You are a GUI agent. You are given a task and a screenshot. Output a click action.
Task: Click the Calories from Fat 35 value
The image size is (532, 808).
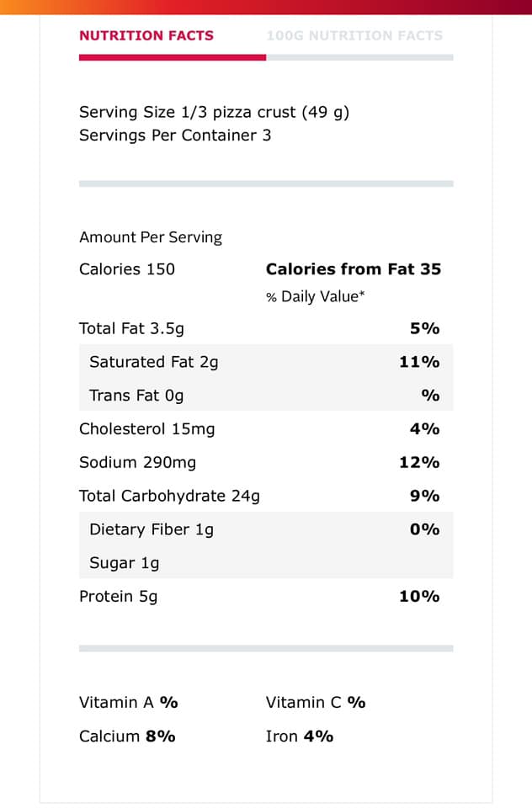coord(353,269)
